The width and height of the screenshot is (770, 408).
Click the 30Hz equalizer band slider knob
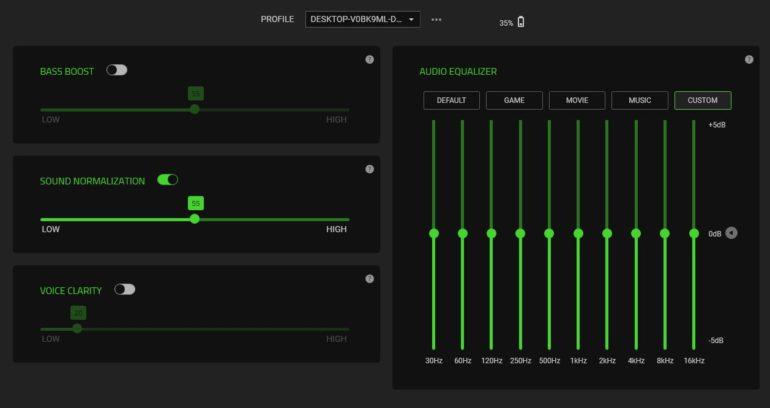click(x=434, y=233)
